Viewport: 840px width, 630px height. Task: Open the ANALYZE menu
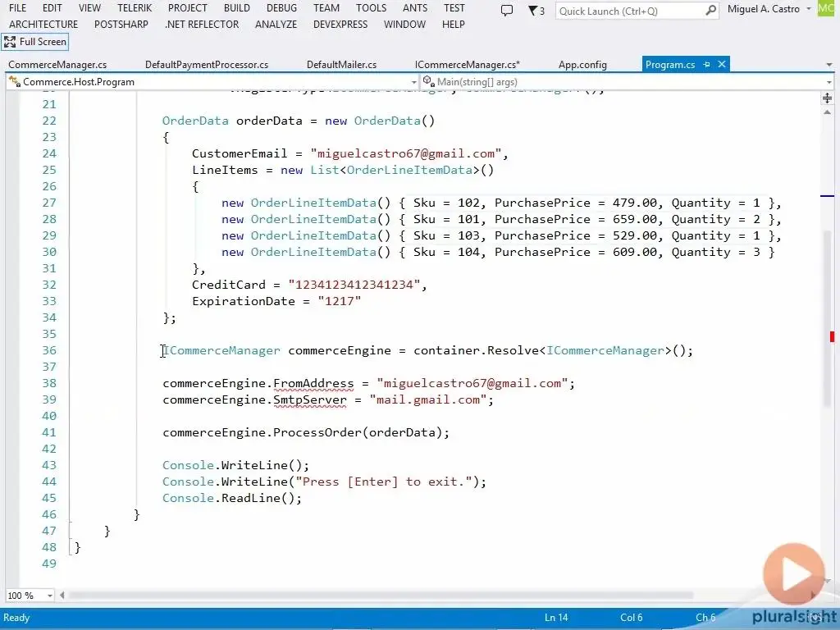tap(276, 24)
